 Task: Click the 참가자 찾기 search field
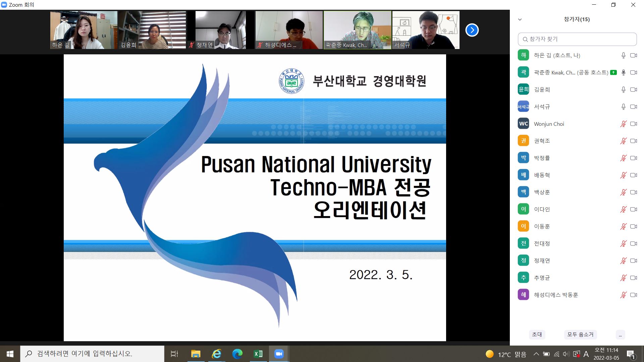click(577, 39)
